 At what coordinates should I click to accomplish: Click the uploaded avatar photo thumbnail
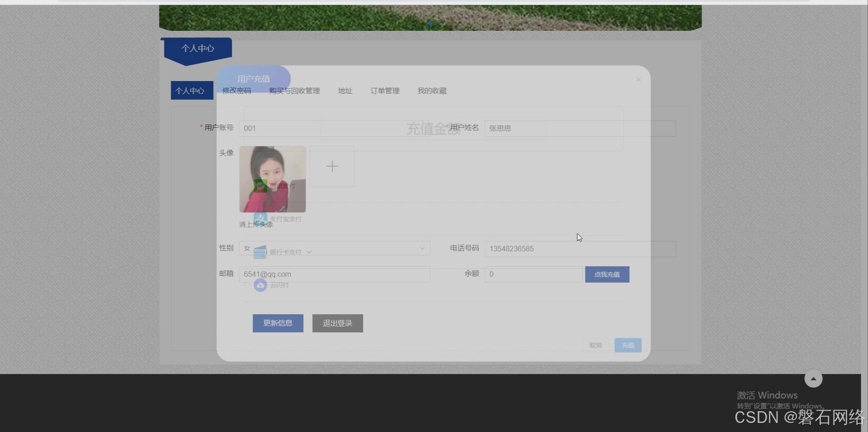tap(273, 179)
